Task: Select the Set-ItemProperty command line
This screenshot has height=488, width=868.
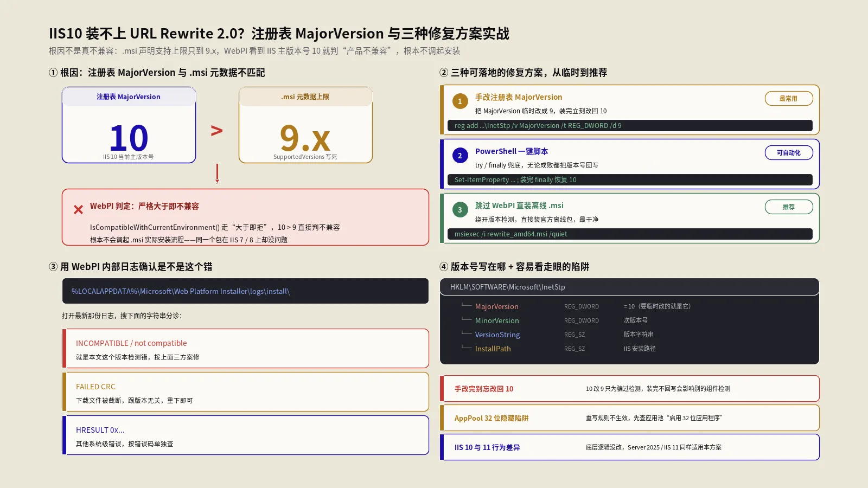Action: [630, 180]
